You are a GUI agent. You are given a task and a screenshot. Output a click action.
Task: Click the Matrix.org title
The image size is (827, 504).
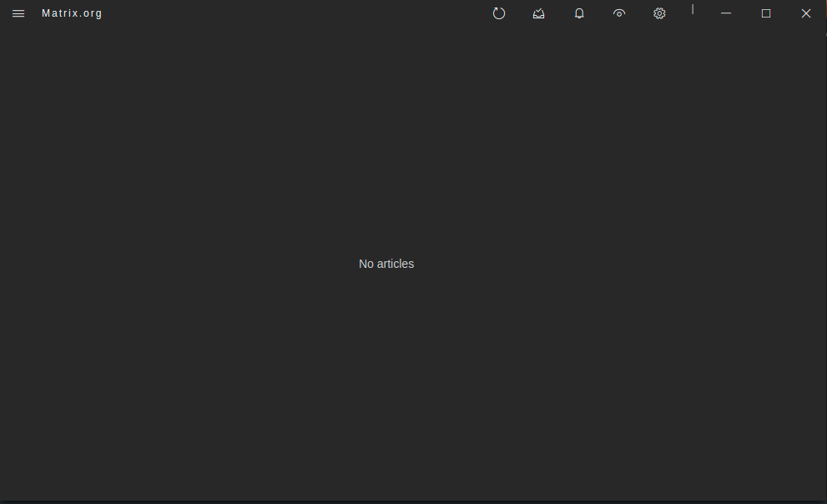[72, 13]
